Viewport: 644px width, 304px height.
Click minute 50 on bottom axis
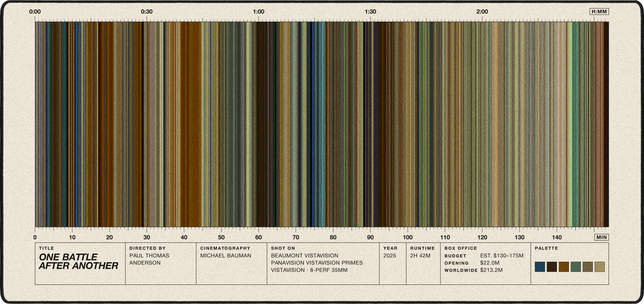221,237
